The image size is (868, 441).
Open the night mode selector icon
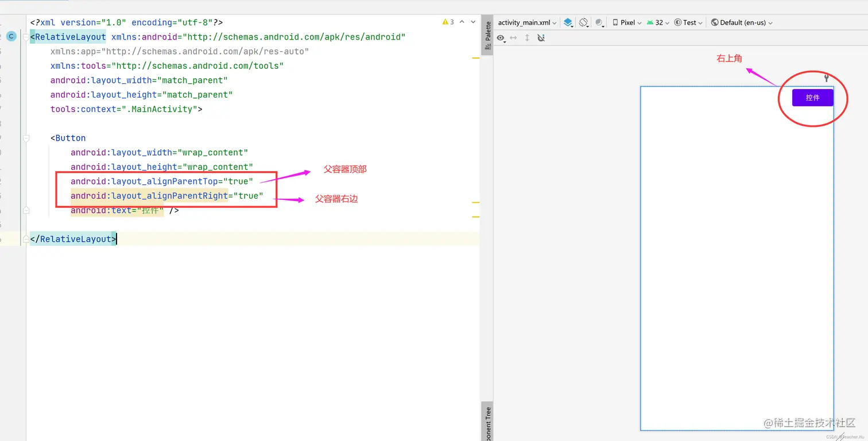click(x=600, y=23)
